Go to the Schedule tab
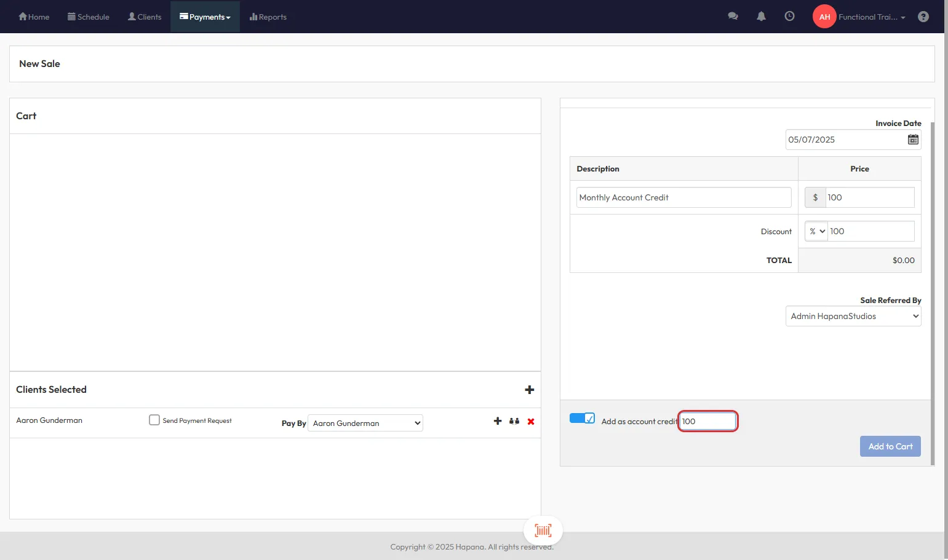 click(89, 17)
